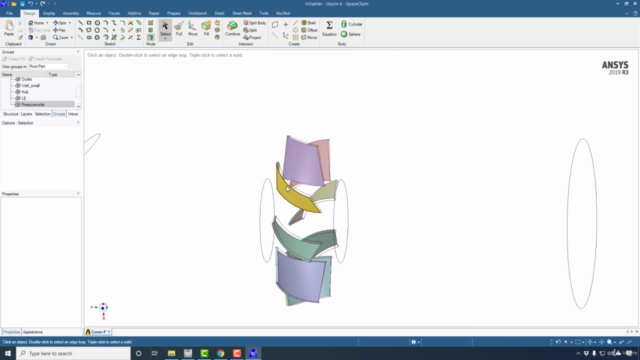Screen dimensions: 640x360
Task: Open the Spin dropdown arrow
Action: coord(69,23)
